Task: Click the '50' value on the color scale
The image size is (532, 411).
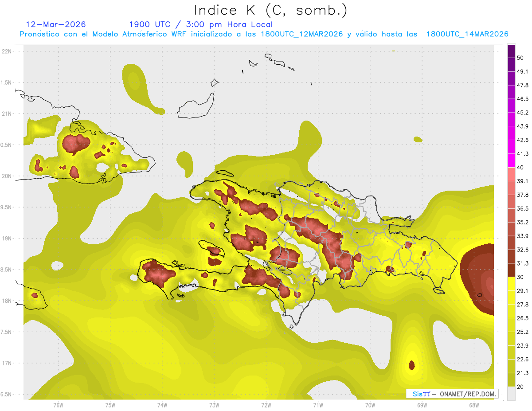Action: 521,58
